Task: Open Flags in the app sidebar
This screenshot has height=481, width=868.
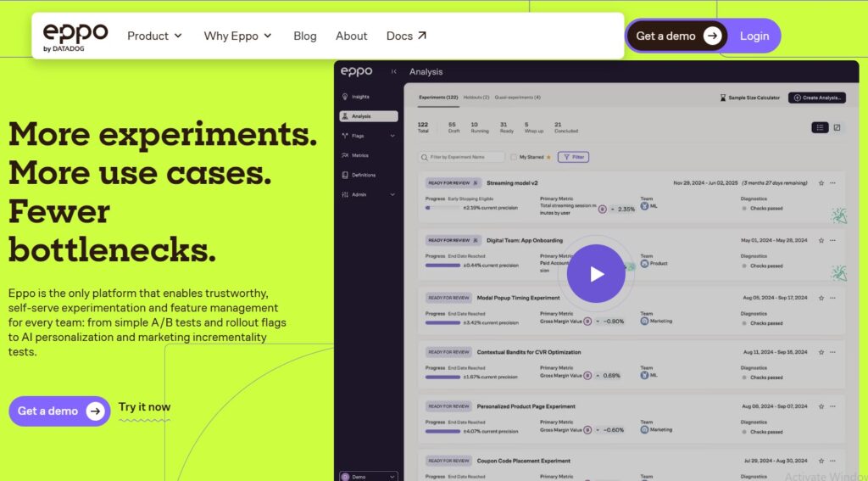Action: click(358, 136)
